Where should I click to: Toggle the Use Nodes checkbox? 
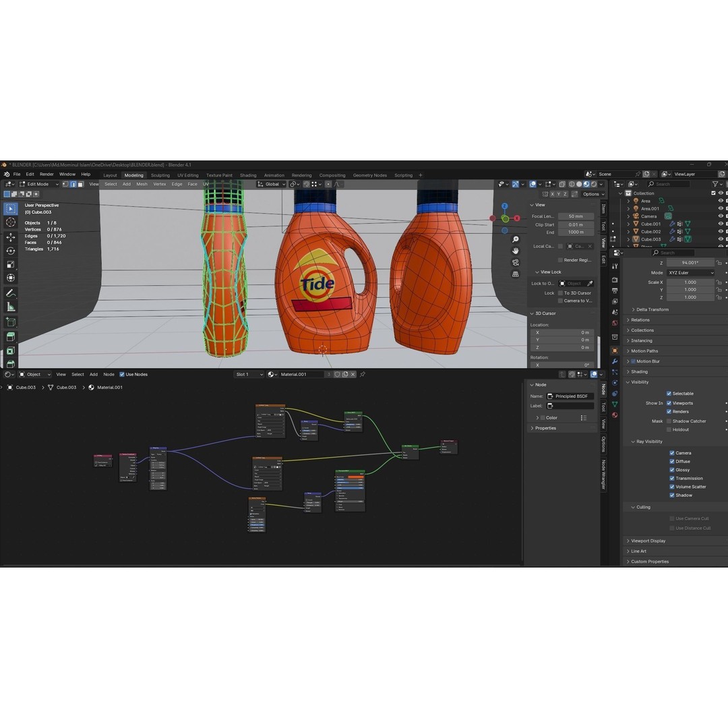pos(121,374)
